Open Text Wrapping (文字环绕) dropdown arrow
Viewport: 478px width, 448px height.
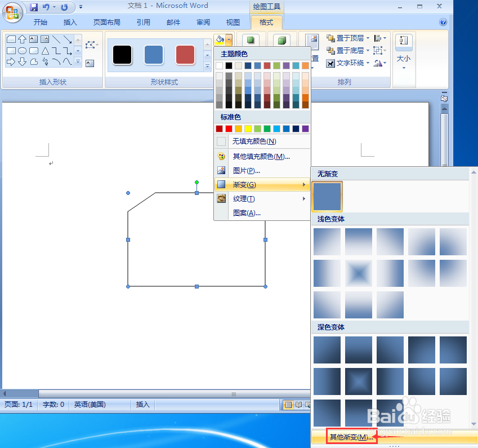368,63
